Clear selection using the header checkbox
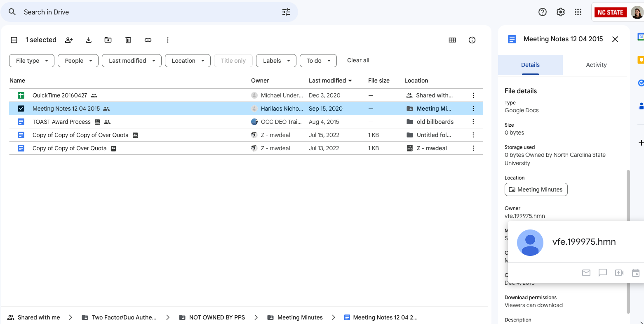The image size is (644, 324). [14, 40]
